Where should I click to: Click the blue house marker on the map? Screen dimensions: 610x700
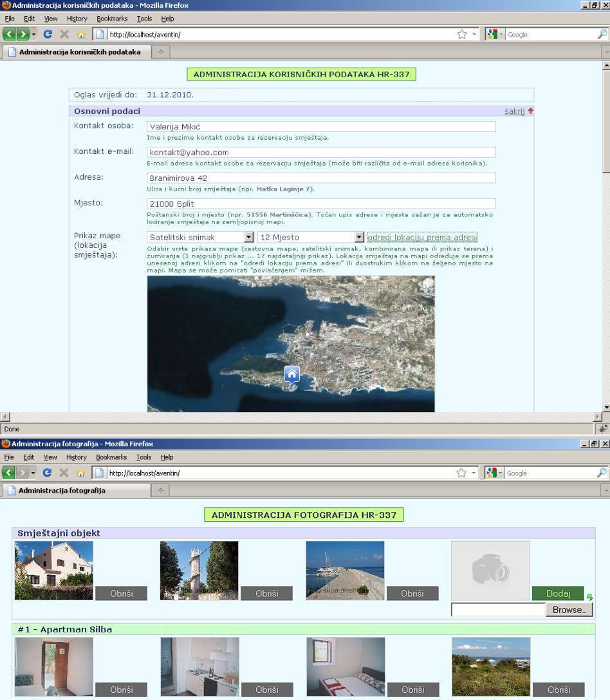point(291,374)
